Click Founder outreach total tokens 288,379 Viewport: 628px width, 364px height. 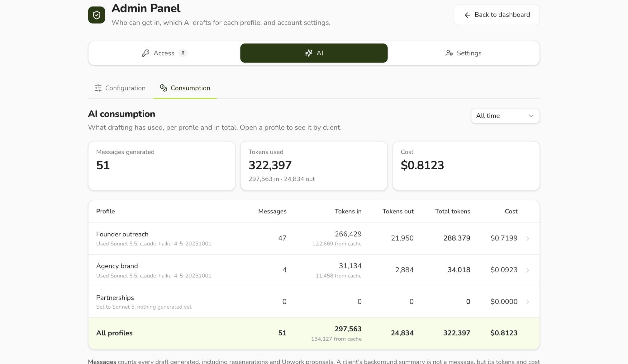[457, 238]
